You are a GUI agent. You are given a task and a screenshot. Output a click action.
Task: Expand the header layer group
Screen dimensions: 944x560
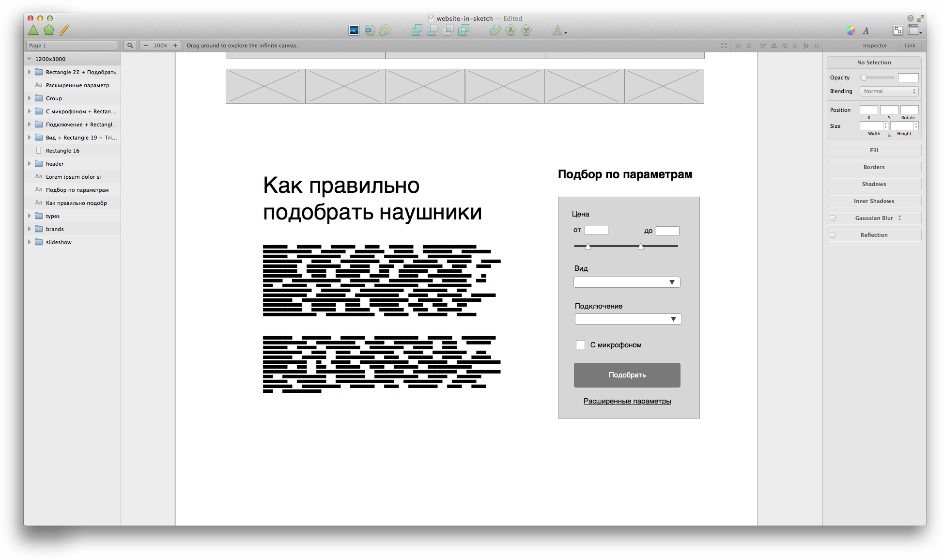click(x=30, y=164)
